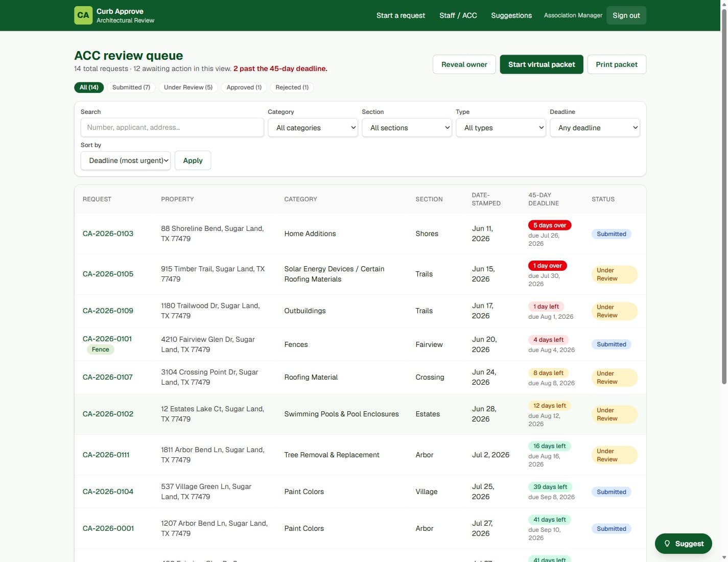Image resolution: width=728 pixels, height=562 pixels.
Task: Click the CA Curb Approve logo
Action: click(x=114, y=15)
